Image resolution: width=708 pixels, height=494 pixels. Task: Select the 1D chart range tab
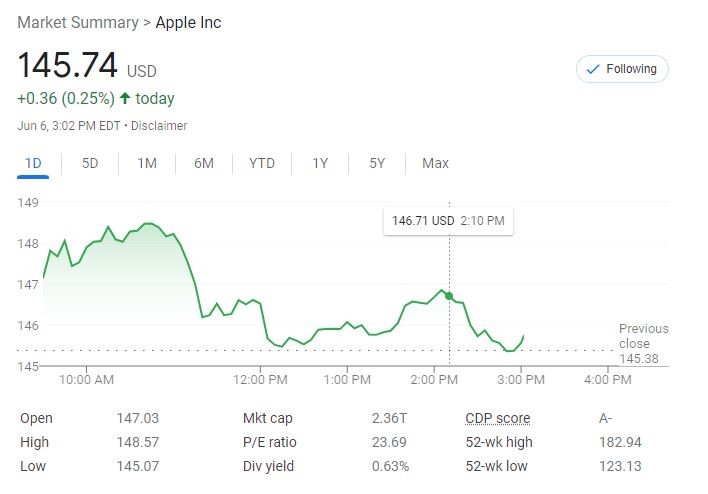[x=33, y=163]
